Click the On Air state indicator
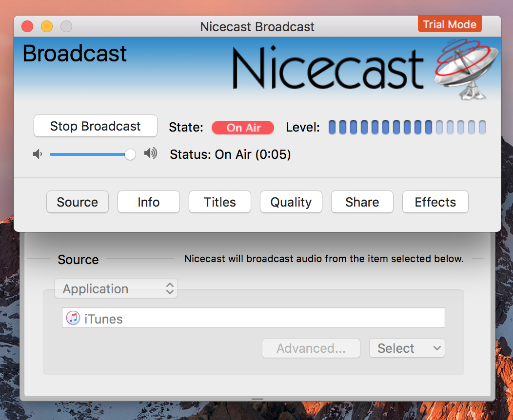The height and width of the screenshot is (420, 513). [x=243, y=128]
